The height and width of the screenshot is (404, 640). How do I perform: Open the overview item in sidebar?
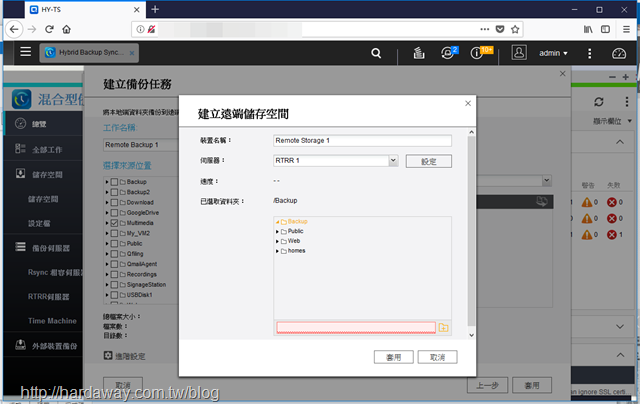point(43,124)
